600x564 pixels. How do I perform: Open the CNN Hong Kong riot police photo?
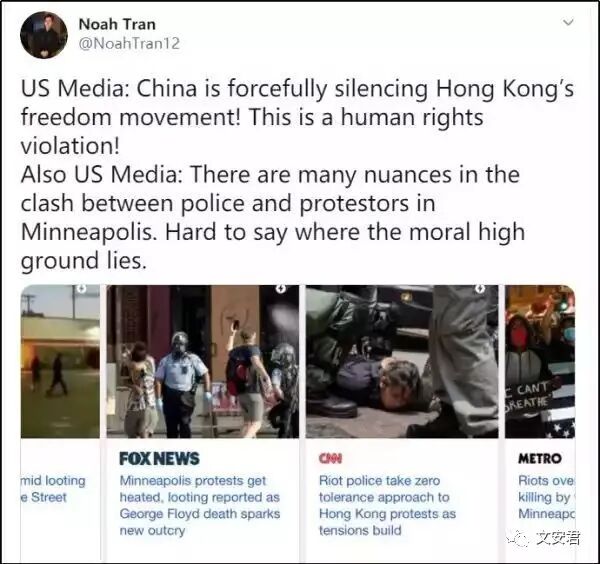pos(402,361)
